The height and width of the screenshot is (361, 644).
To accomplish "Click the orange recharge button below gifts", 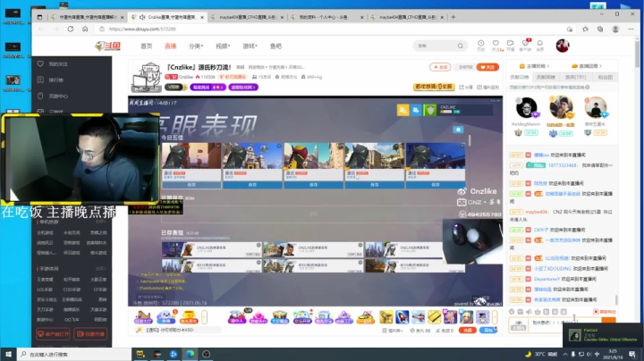I will tap(468, 331).
